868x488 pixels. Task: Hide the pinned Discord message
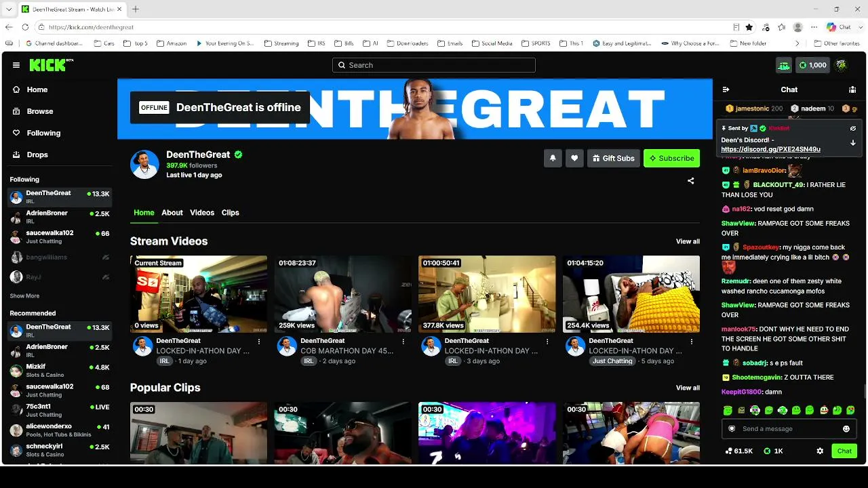853,128
